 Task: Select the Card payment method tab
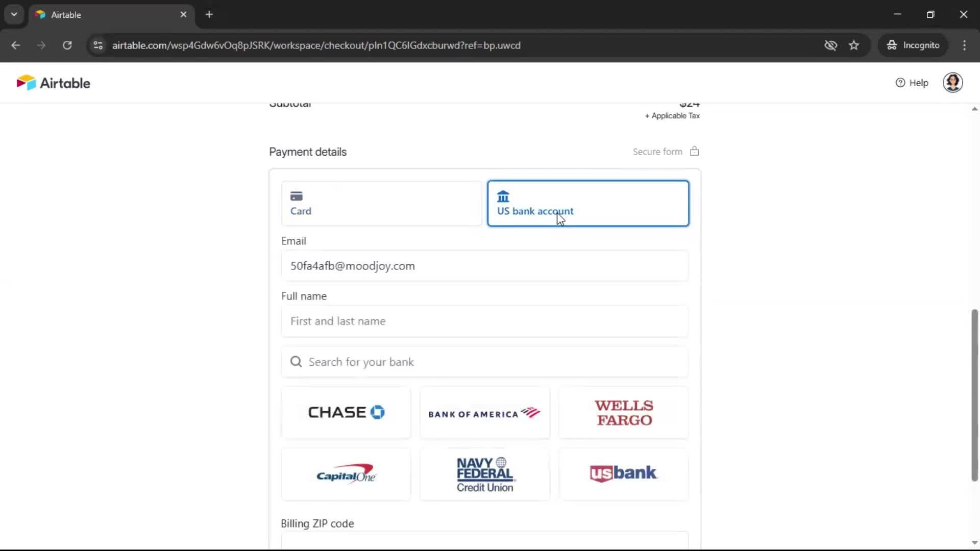click(381, 204)
